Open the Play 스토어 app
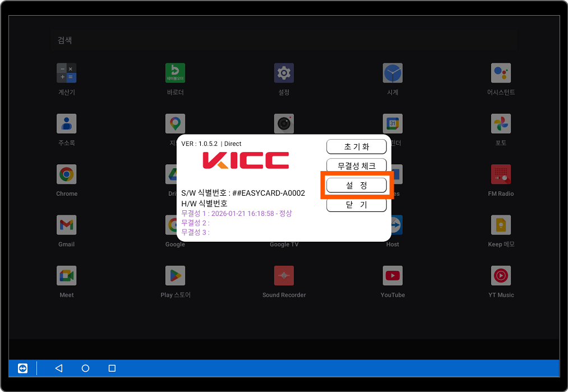The image size is (568, 392). (175, 276)
